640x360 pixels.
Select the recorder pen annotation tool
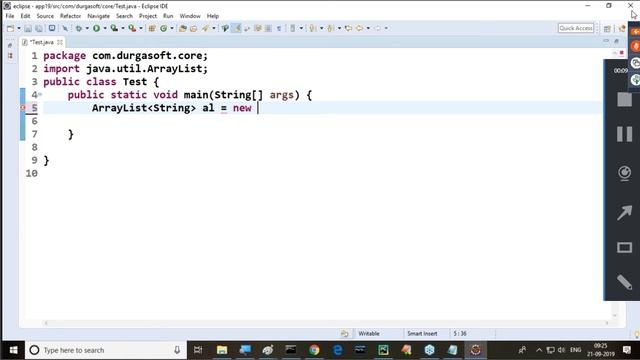point(624,282)
